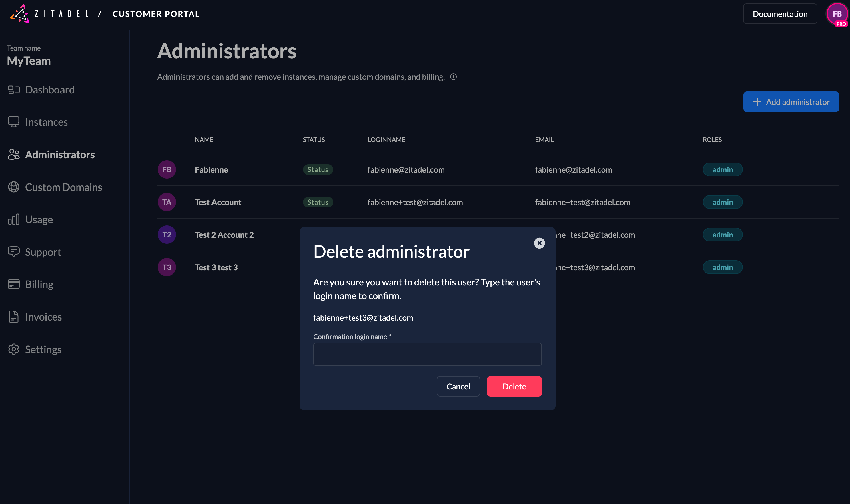Open the FB PRO profile avatar menu
This screenshot has height=504, width=850.
[x=837, y=14]
